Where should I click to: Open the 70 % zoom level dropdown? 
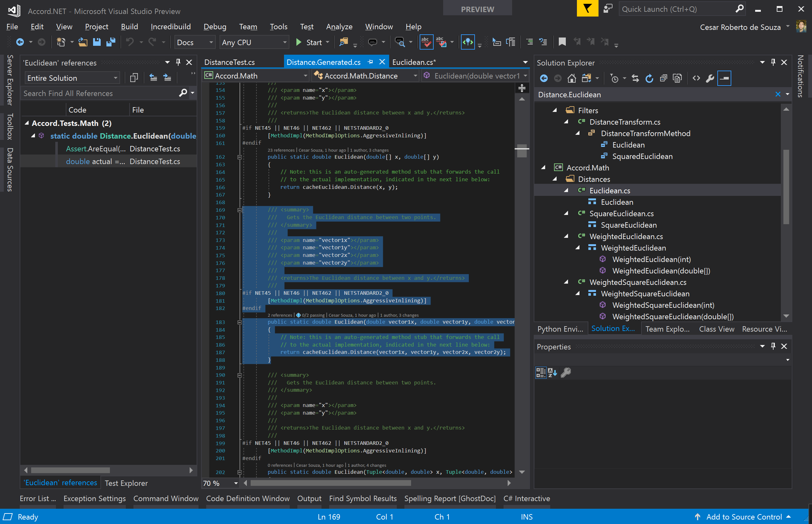pyautogui.click(x=220, y=483)
